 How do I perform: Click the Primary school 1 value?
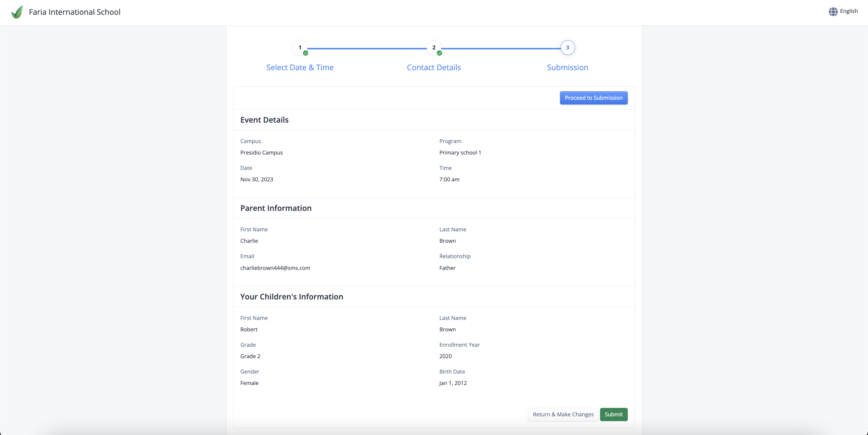(x=460, y=152)
